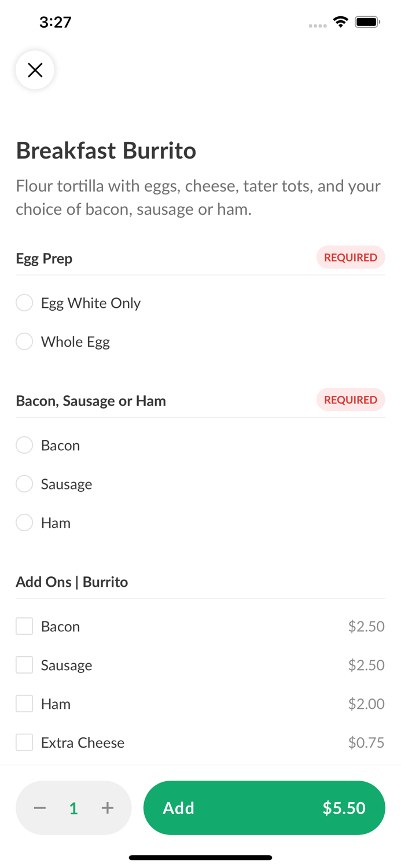Image resolution: width=401 pixels, height=868 pixels.
Task: Tap the Add button to add item
Action: pos(178,808)
